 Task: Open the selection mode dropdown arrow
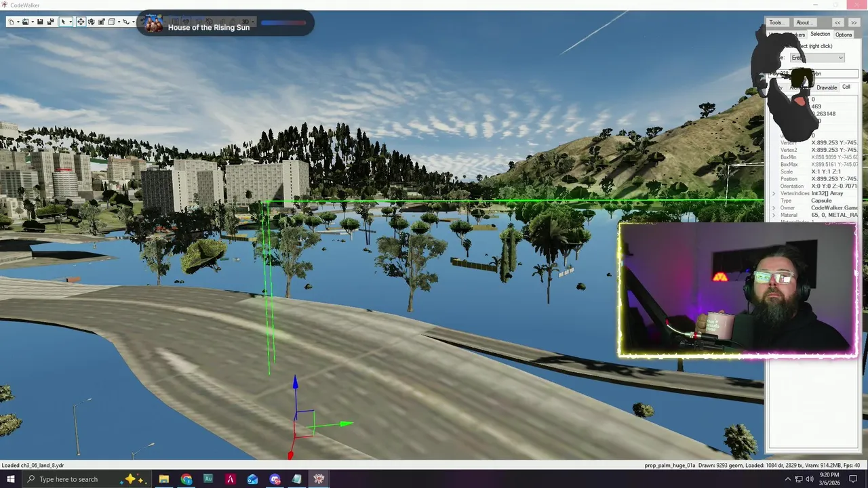[x=71, y=22]
